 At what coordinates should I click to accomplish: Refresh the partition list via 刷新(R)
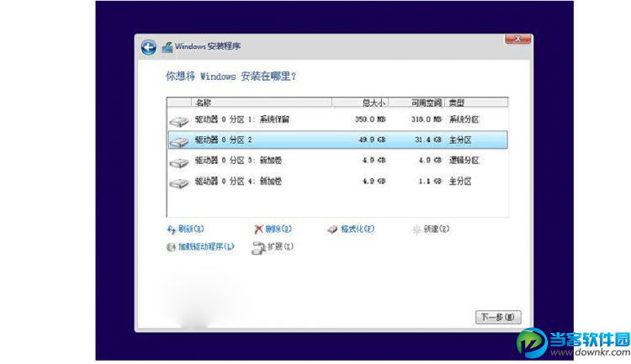click(191, 229)
